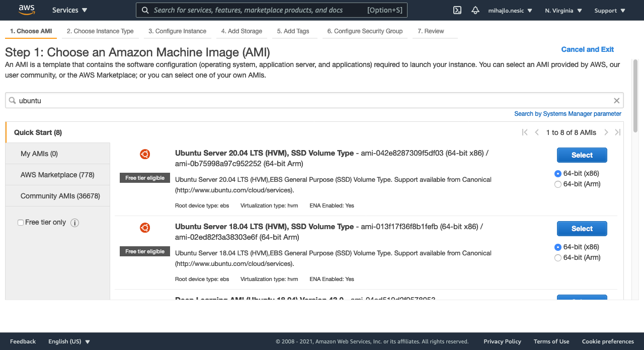
Task: Open the mihajlo.nesic account dropdown
Action: tap(510, 11)
